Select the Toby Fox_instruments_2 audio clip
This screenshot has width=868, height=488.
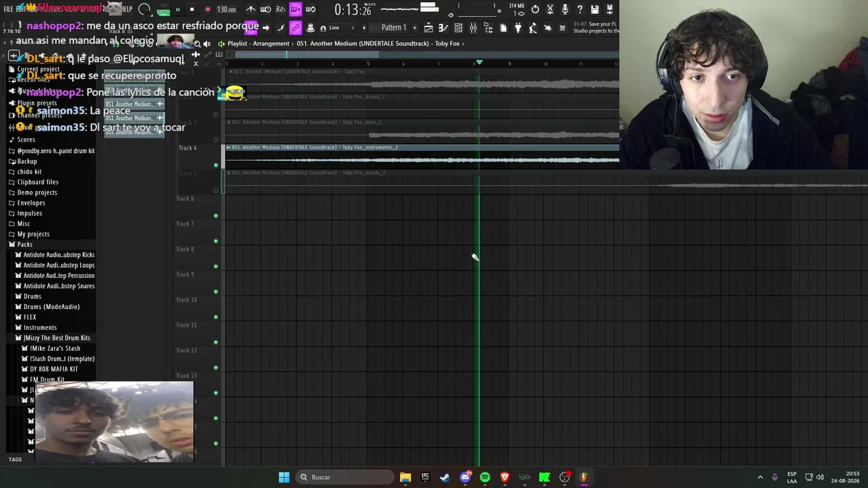click(421, 155)
